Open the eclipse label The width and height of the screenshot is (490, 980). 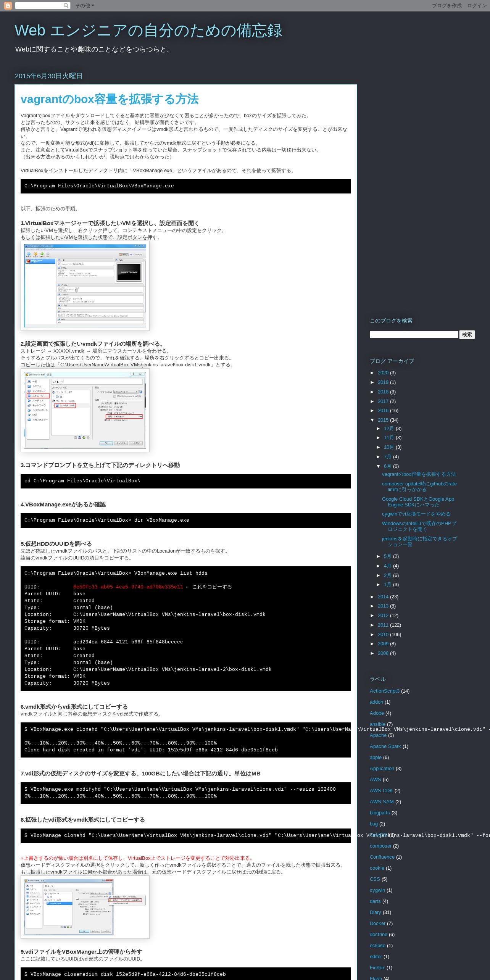377,946
